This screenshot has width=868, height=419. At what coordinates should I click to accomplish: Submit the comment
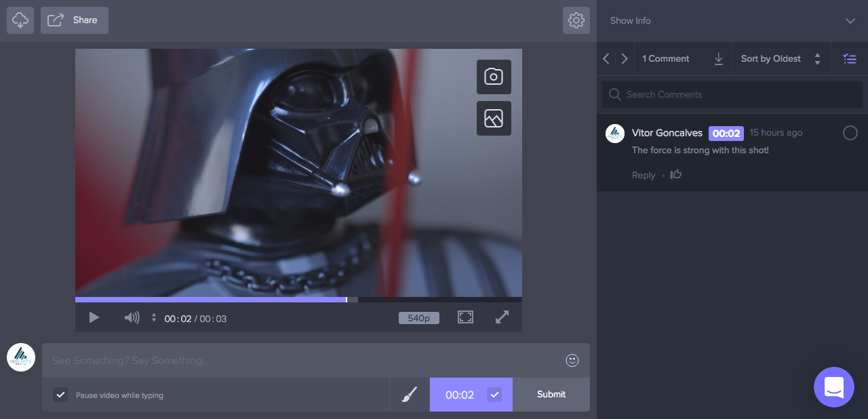(x=551, y=395)
